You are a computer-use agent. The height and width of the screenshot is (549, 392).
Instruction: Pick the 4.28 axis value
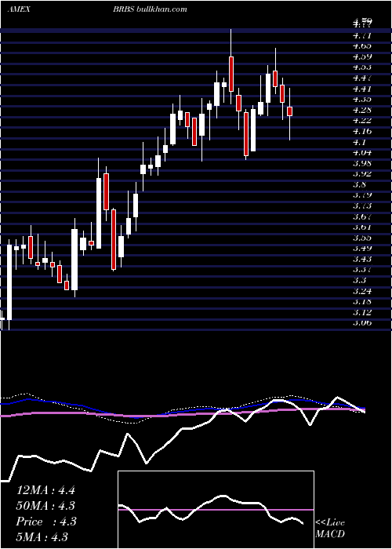362,110
